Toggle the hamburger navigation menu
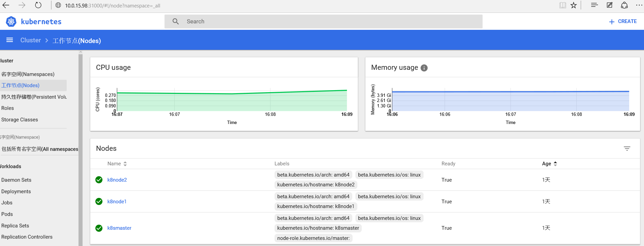 pos(10,40)
